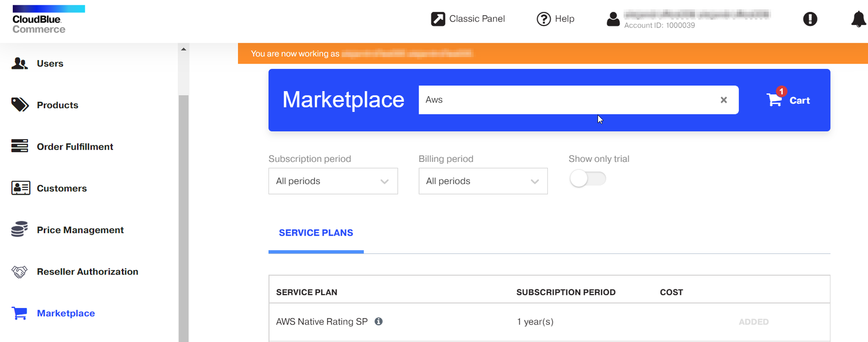Go to Order Fulfillment section
868x342 pixels.
(75, 147)
